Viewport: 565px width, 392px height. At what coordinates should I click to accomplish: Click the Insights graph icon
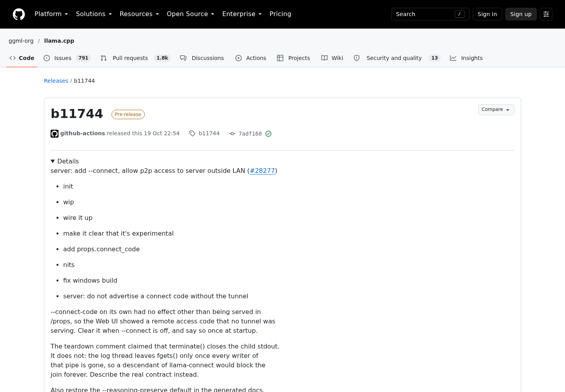[x=453, y=58]
